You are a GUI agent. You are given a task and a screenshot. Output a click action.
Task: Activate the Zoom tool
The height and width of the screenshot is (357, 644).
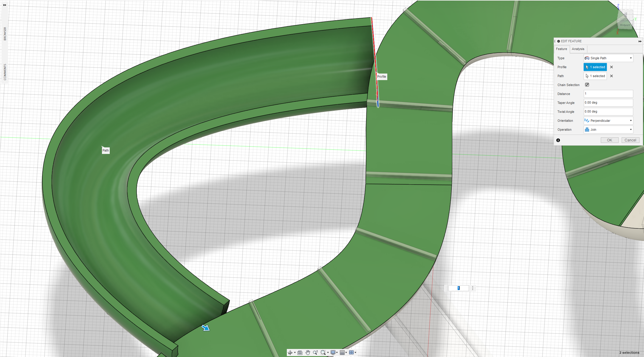point(315,352)
